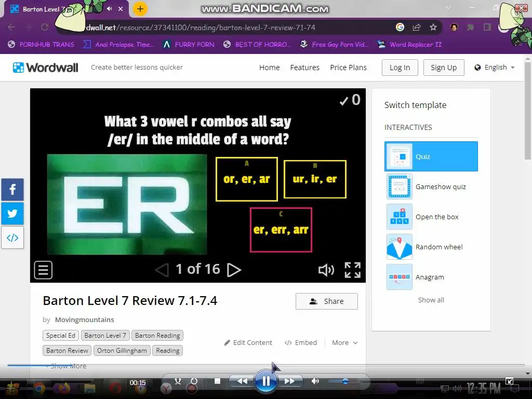Click the Google icon in address bar

pyautogui.click(x=400, y=27)
